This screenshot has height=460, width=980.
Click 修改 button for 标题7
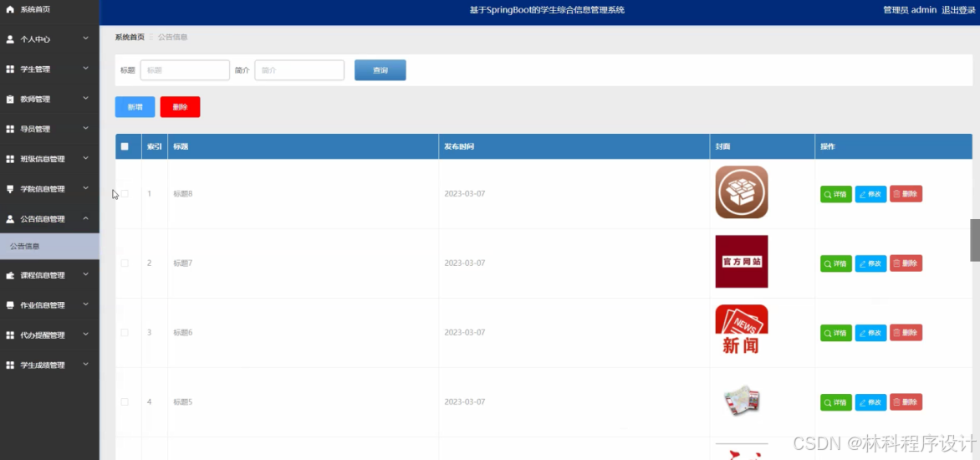pyautogui.click(x=870, y=263)
